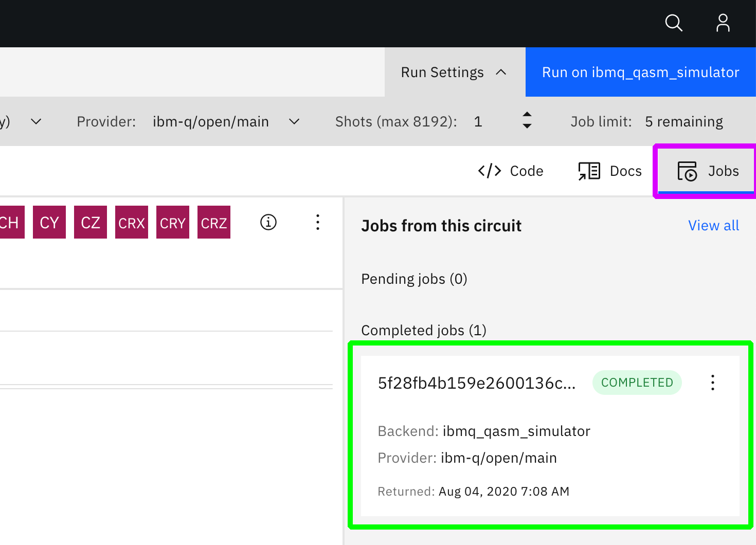Open completed job's three-dot options menu
Viewport: 756px width, 545px height.
(712, 383)
